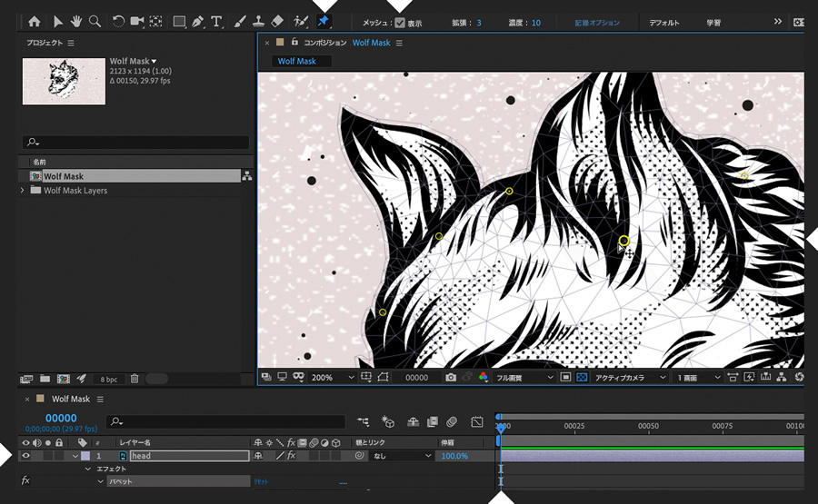Hide the head layer with eye icon
The image size is (818, 504).
click(x=25, y=456)
